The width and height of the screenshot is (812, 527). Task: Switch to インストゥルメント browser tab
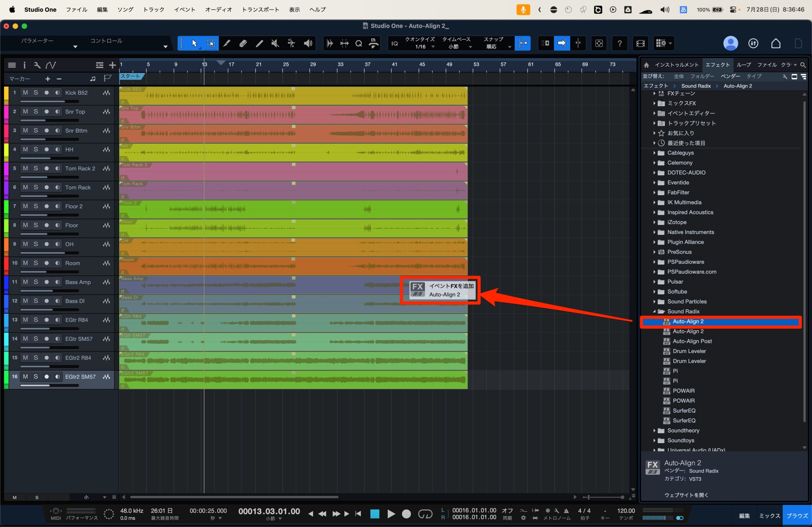coord(677,65)
